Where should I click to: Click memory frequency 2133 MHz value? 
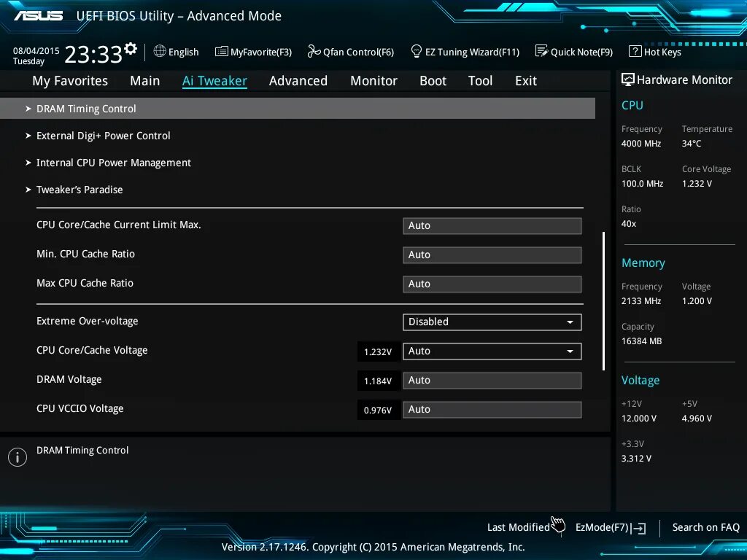click(641, 301)
